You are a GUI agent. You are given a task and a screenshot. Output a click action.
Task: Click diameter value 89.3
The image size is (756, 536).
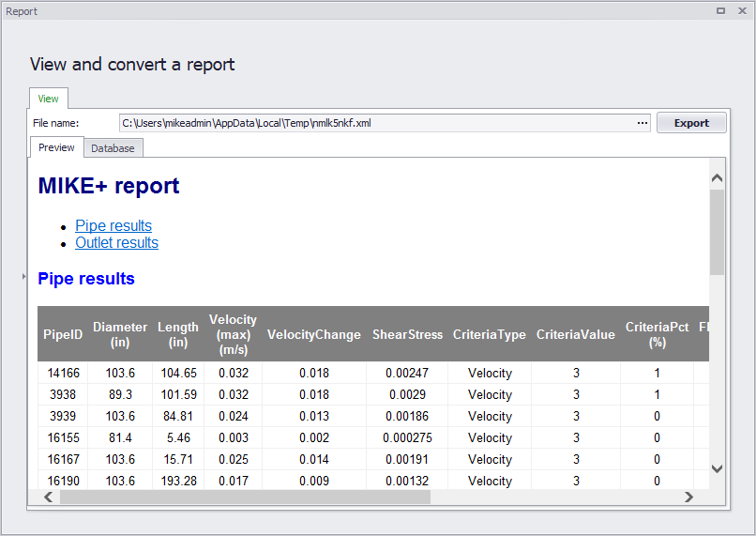(x=120, y=394)
